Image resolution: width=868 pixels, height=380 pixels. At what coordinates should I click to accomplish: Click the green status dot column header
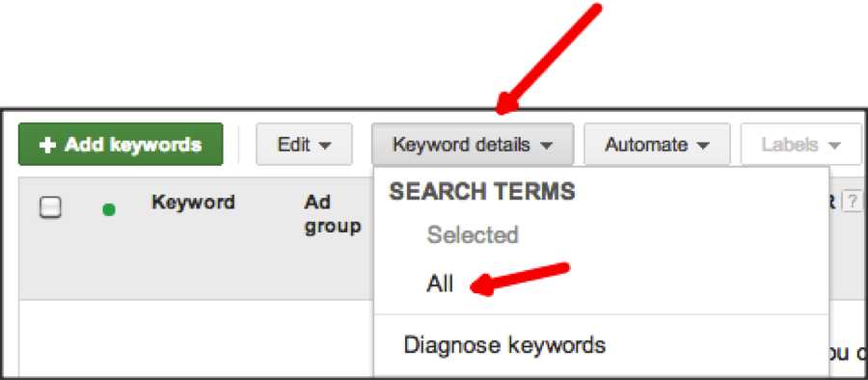(109, 210)
